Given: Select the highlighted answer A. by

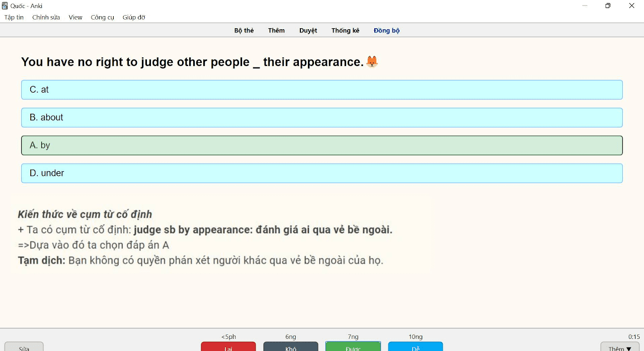Looking at the screenshot, I should click(322, 146).
